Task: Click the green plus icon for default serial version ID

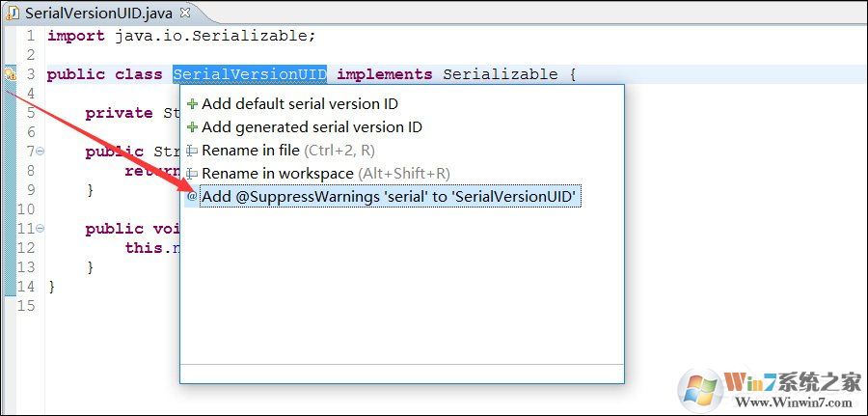Action: tap(193, 104)
